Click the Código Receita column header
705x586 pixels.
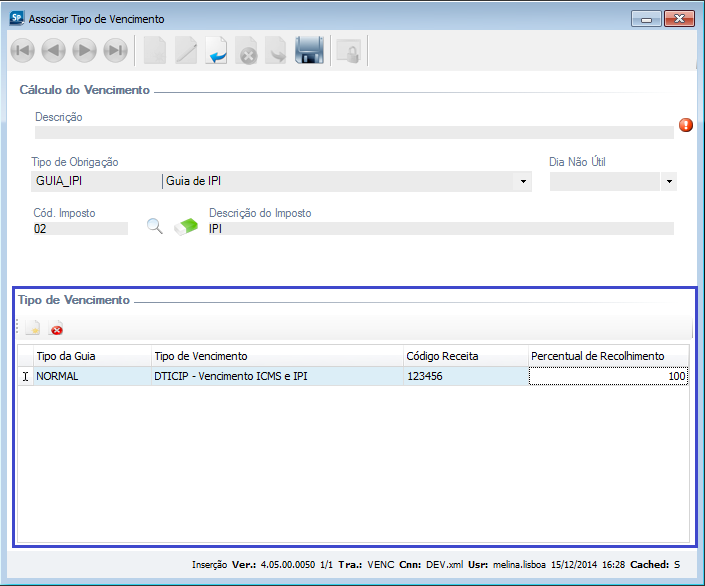pyautogui.click(x=465, y=356)
